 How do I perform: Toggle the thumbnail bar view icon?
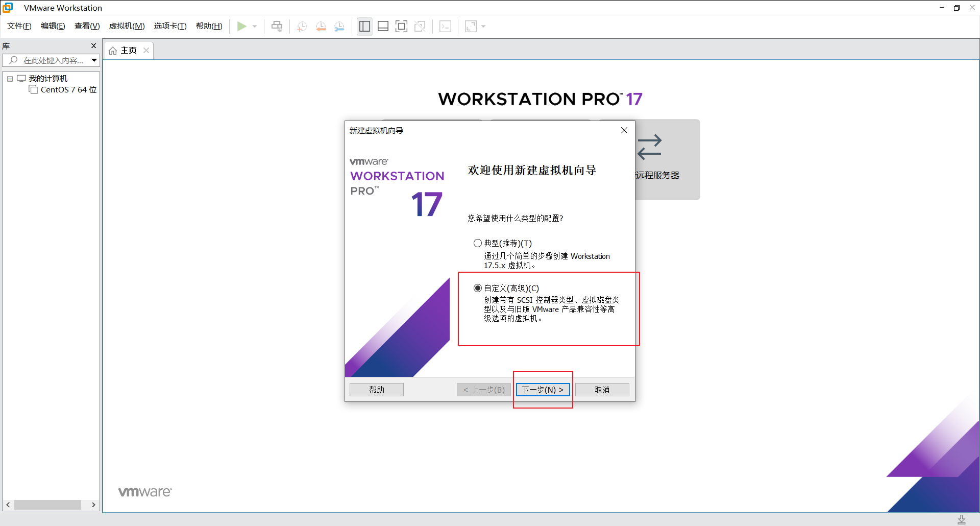(383, 26)
